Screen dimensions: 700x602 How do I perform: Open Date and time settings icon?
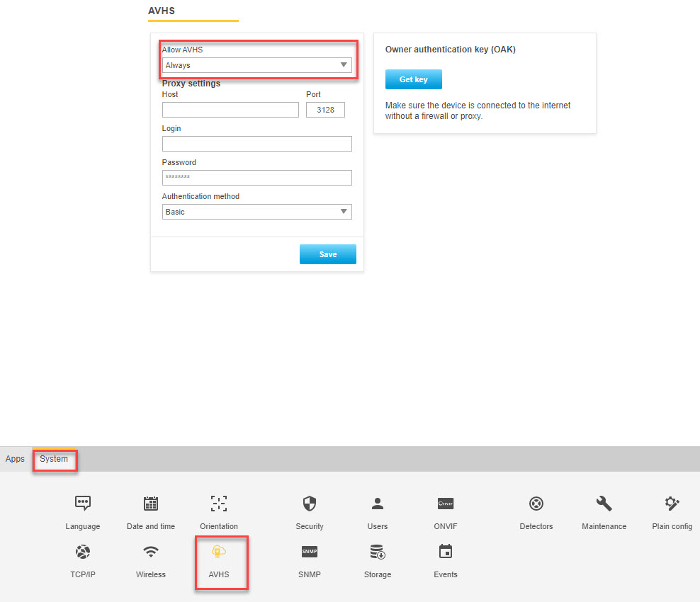tap(151, 504)
